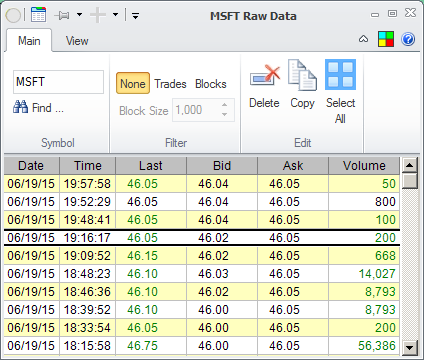
Task: Click the time cell 18:15:58
Action: tap(87, 346)
